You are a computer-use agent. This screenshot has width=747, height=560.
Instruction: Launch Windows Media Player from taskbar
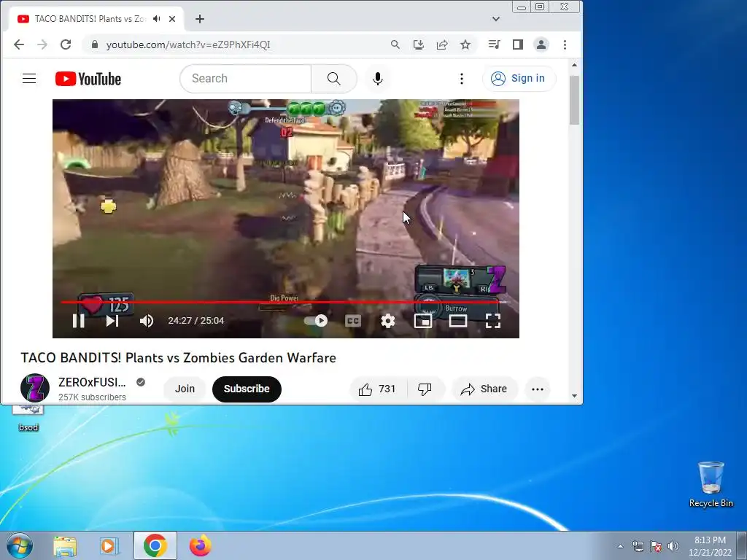[109, 545]
